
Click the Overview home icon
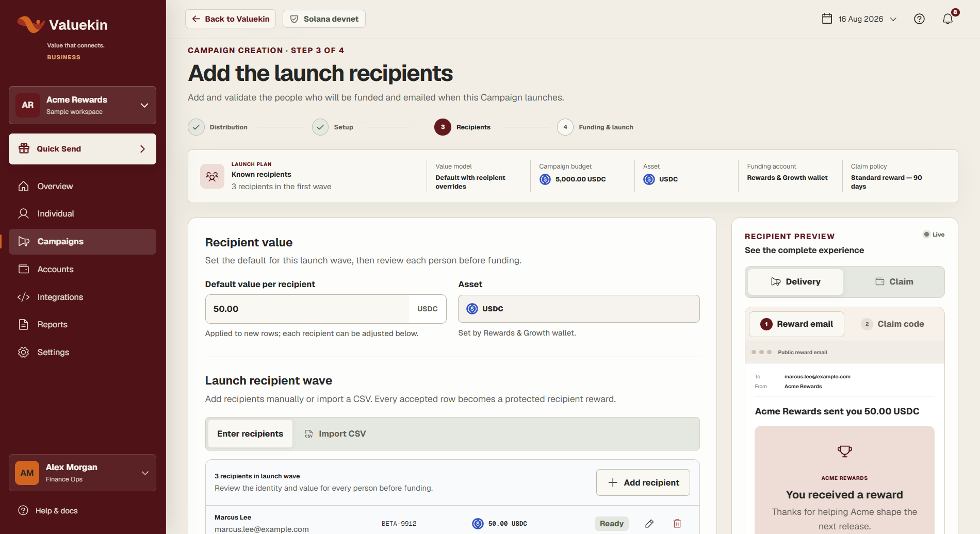24,186
